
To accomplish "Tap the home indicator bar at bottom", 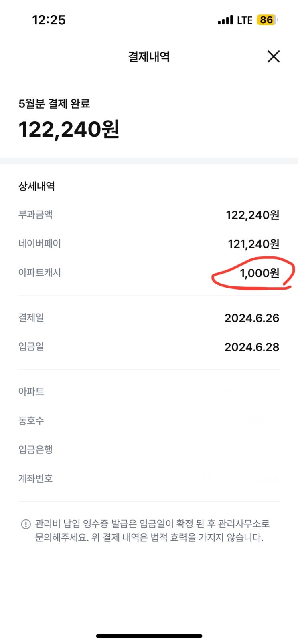I will pos(149,636).
